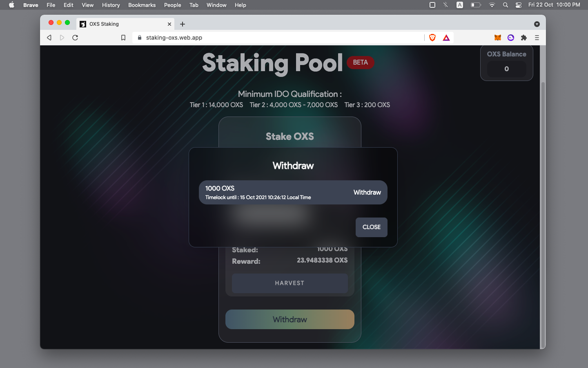Open the Brave hamburger menu
This screenshot has width=588, height=368.
click(537, 38)
